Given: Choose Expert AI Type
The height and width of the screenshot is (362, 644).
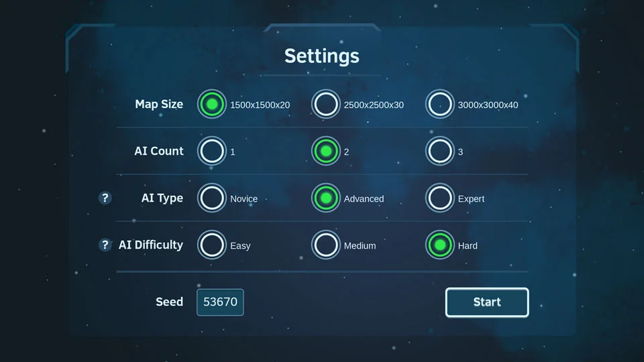Looking at the screenshot, I should (x=440, y=198).
